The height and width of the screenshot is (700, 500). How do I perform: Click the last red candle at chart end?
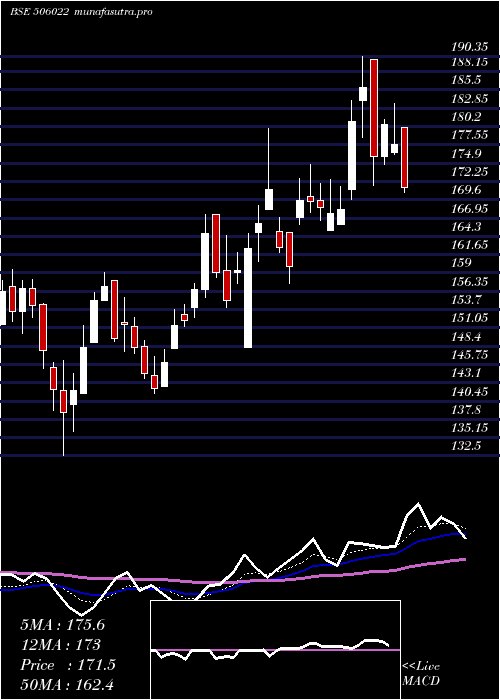coord(404,157)
